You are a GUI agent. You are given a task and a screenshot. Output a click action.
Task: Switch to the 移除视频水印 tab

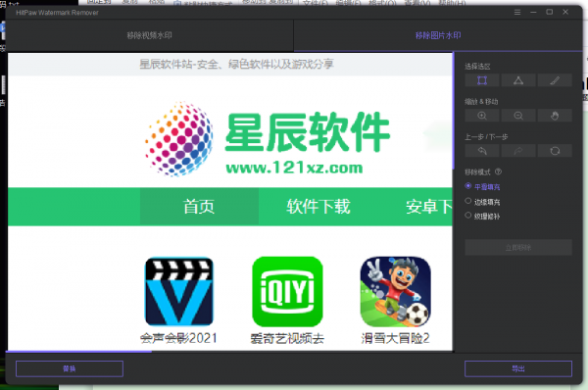click(x=150, y=35)
